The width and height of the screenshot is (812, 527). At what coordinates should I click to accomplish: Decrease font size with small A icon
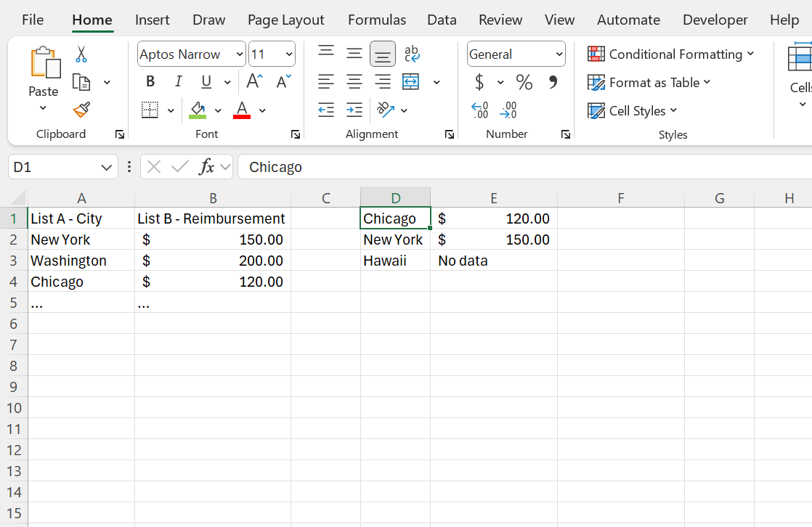pyautogui.click(x=284, y=82)
